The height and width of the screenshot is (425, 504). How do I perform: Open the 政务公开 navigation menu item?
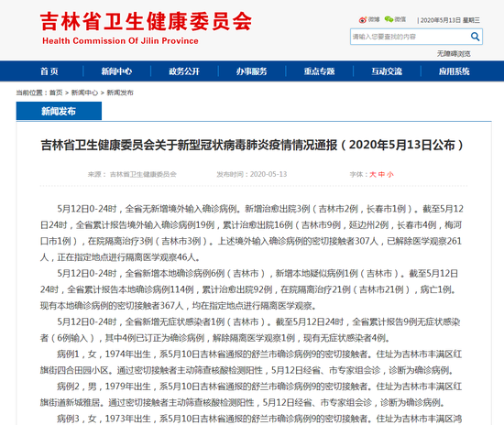tap(184, 71)
